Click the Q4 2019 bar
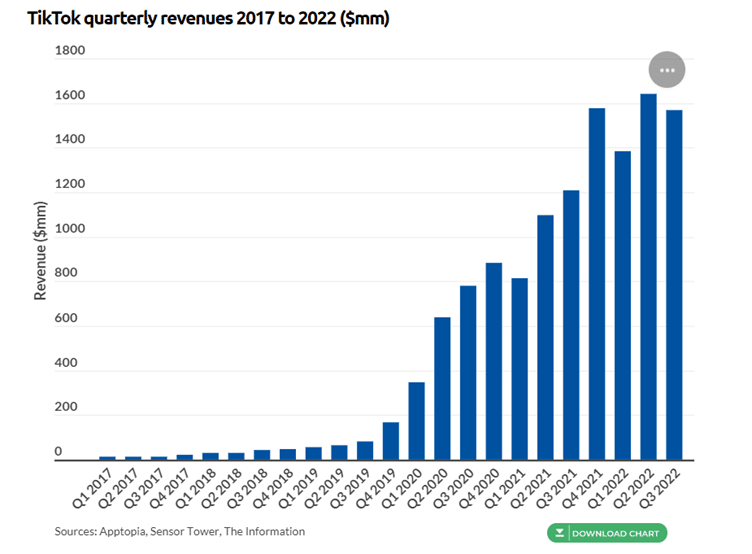The height and width of the screenshot is (554, 752). click(390, 441)
